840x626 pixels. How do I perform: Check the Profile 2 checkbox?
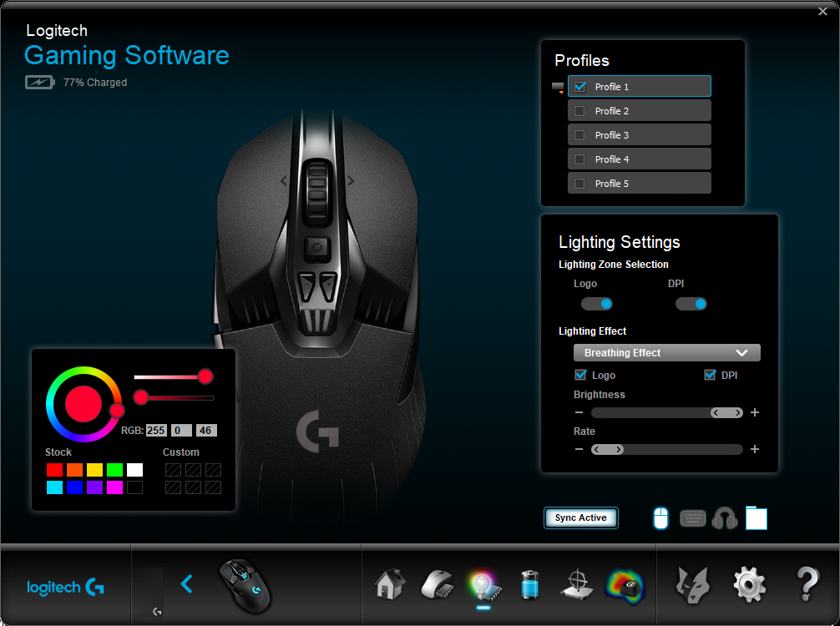579,111
